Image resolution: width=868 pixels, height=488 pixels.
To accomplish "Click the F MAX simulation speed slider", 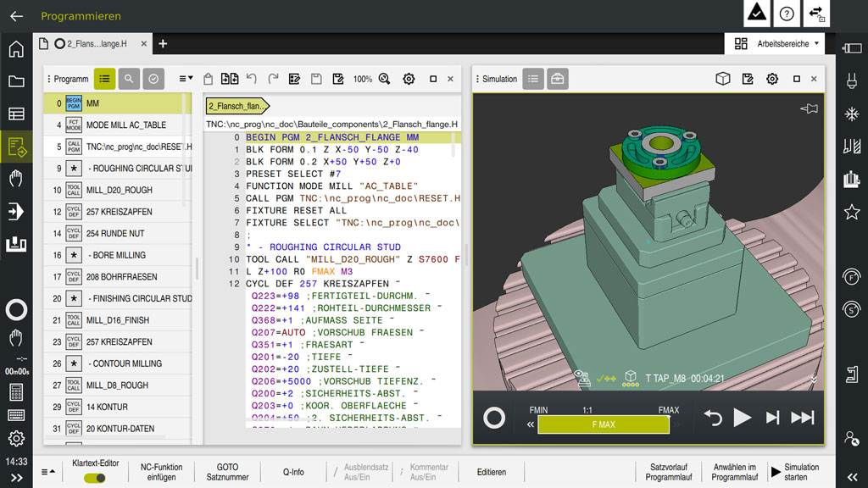I will coord(604,425).
